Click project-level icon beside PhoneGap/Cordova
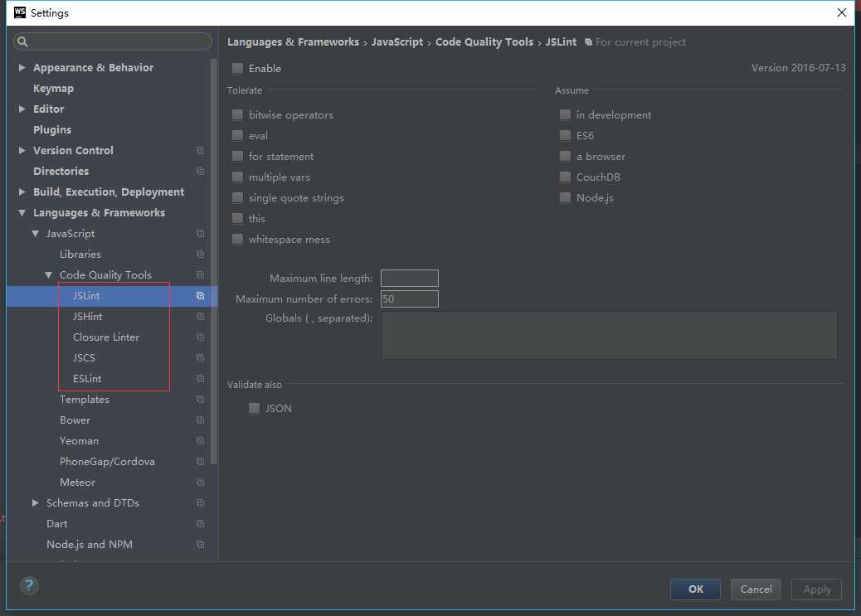 click(201, 462)
